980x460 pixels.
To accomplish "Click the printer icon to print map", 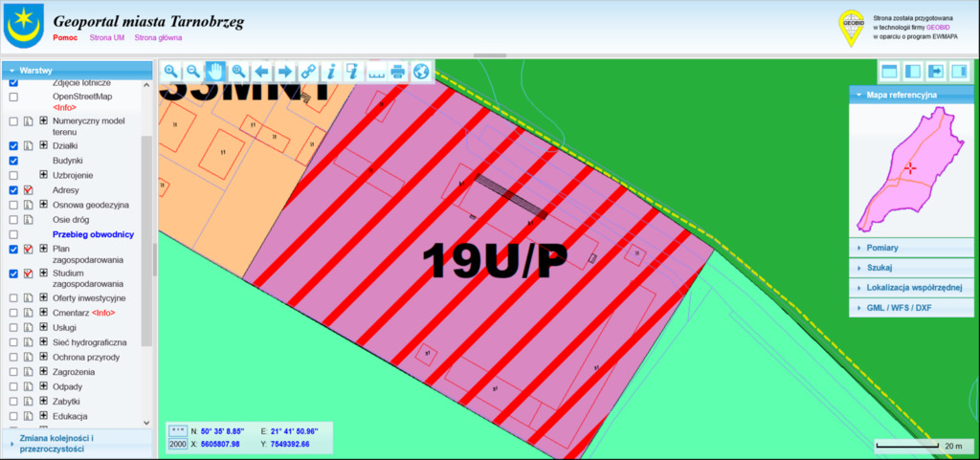I will point(398,72).
